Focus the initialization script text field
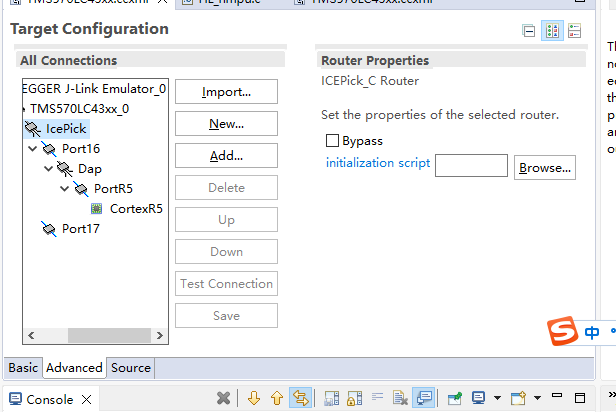The width and height of the screenshot is (616, 412). point(471,165)
